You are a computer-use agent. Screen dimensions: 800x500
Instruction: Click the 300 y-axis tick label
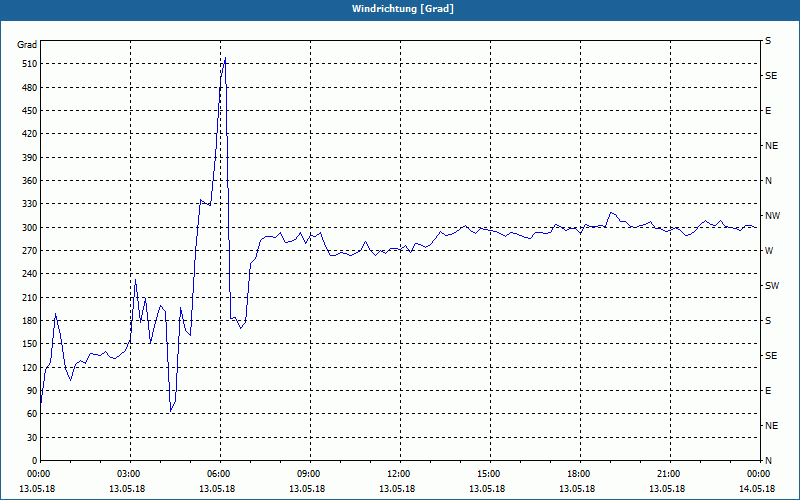pos(29,228)
